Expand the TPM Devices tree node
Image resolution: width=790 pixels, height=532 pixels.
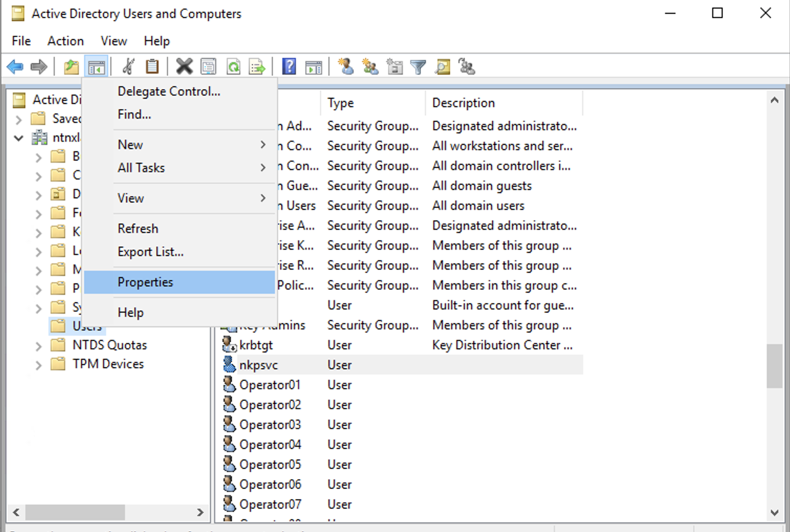[38, 365]
